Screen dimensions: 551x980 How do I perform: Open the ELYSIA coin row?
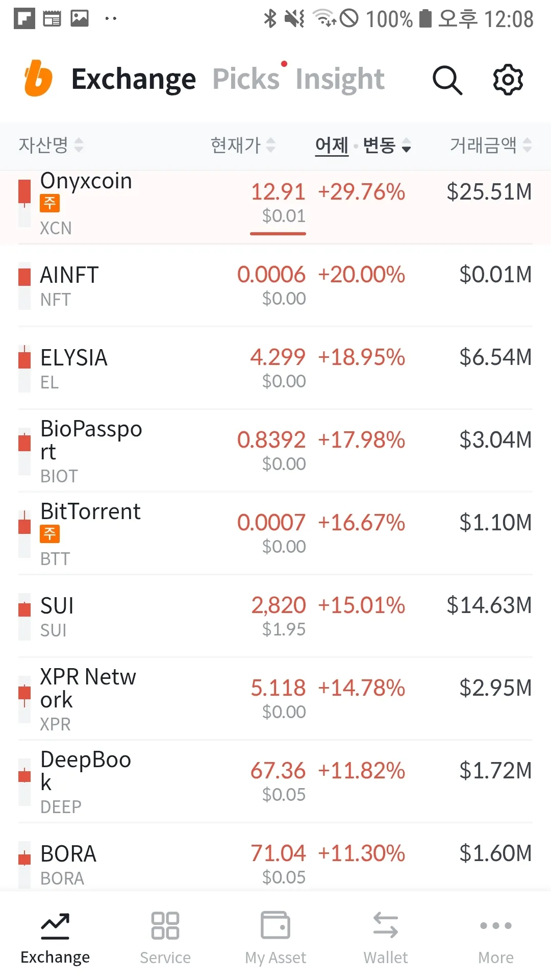(x=275, y=369)
